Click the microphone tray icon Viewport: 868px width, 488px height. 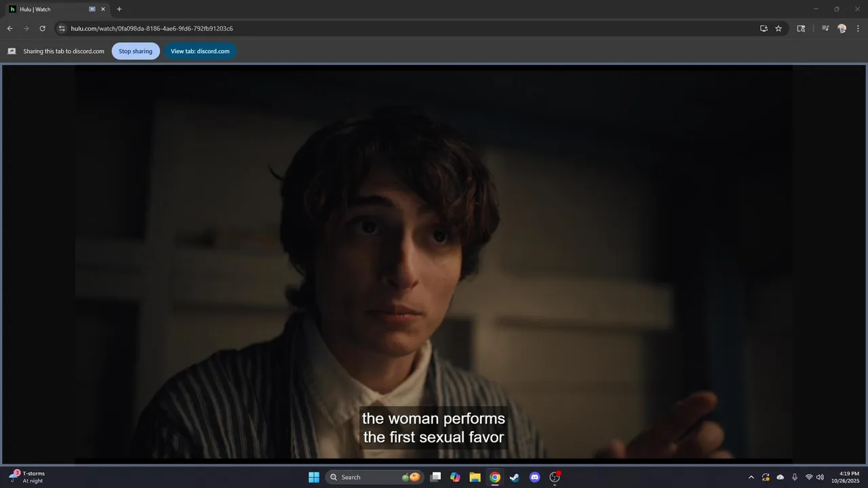pos(795,477)
